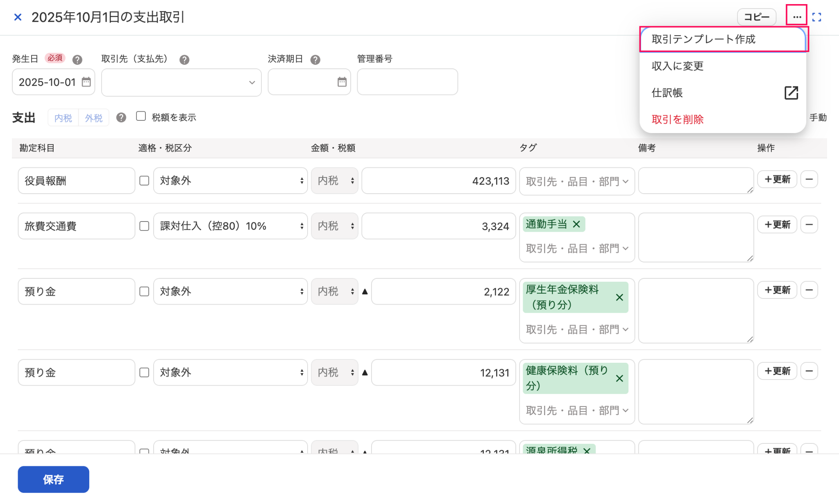Click the help icon next to 発生日
Image resolution: width=839 pixels, height=504 pixels.
tap(77, 60)
